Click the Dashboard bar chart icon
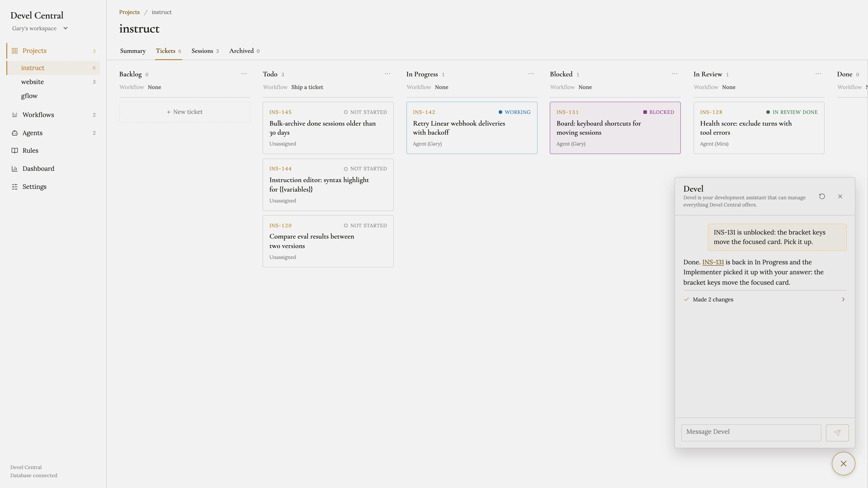 (14, 169)
